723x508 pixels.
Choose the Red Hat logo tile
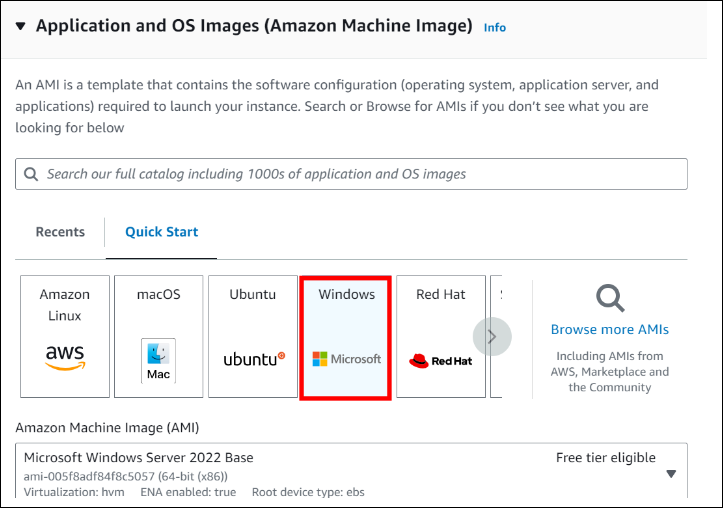[440, 337]
